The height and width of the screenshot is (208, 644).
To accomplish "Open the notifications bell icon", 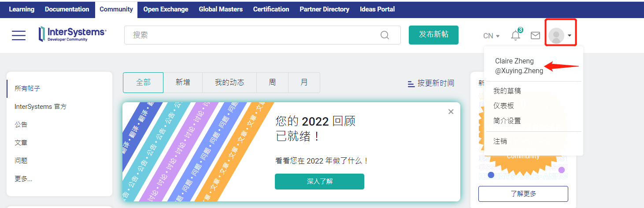I will [x=515, y=35].
